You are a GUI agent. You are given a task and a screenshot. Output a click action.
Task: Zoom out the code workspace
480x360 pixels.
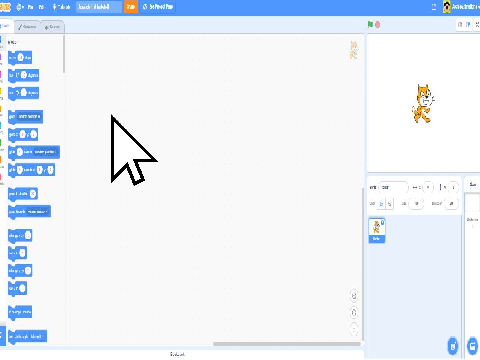[x=354, y=313]
